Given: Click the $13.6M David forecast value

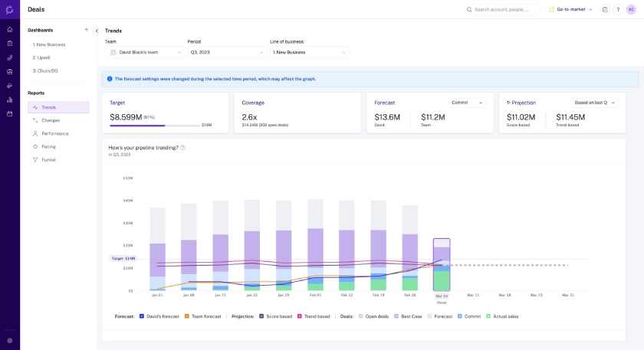Looking at the screenshot, I should (387, 117).
